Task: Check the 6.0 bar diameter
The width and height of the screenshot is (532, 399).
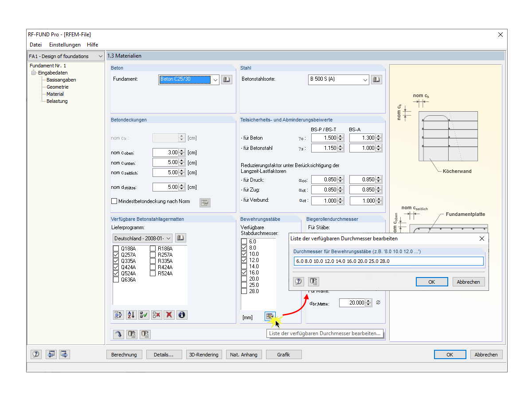Action: [x=244, y=242]
